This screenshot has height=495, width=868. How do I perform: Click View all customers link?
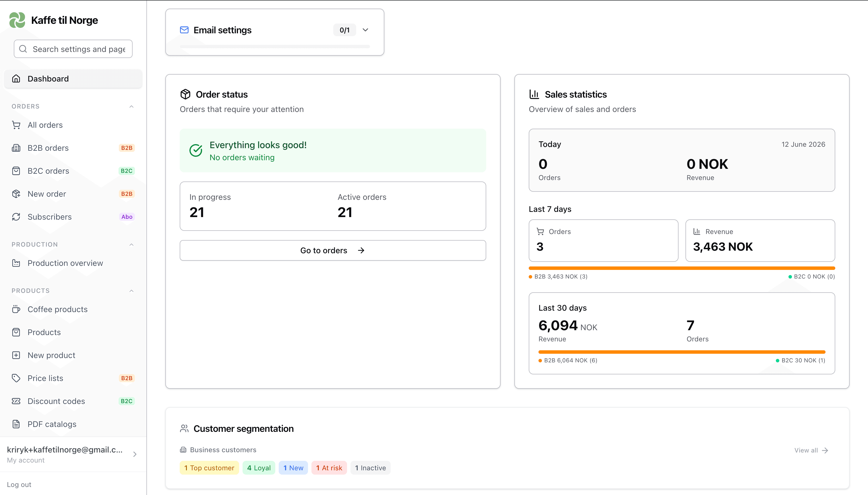tap(811, 450)
